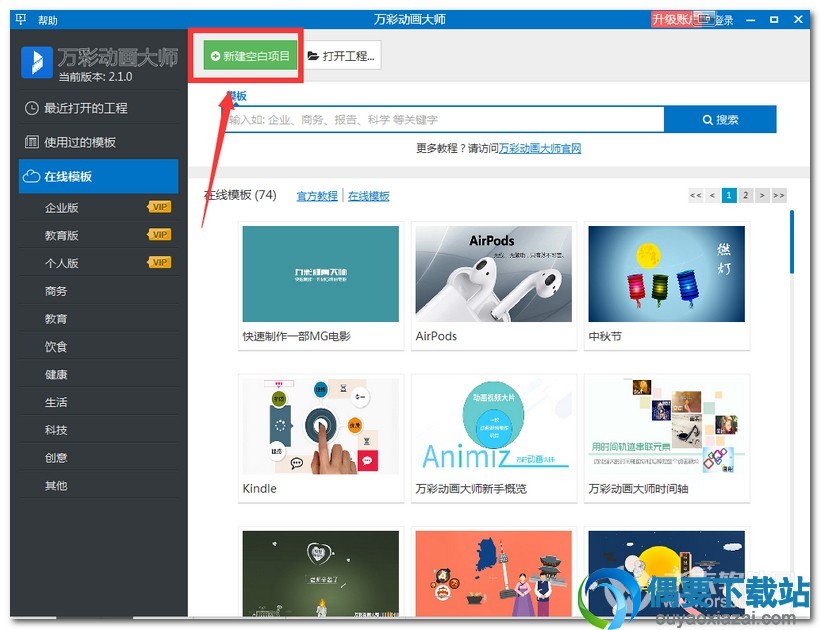
Task: Switch to the 在线模板 link tab
Action: (x=369, y=196)
